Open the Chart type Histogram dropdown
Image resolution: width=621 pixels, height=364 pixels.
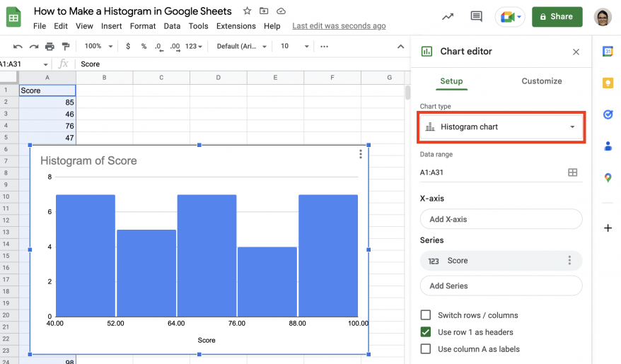click(501, 127)
